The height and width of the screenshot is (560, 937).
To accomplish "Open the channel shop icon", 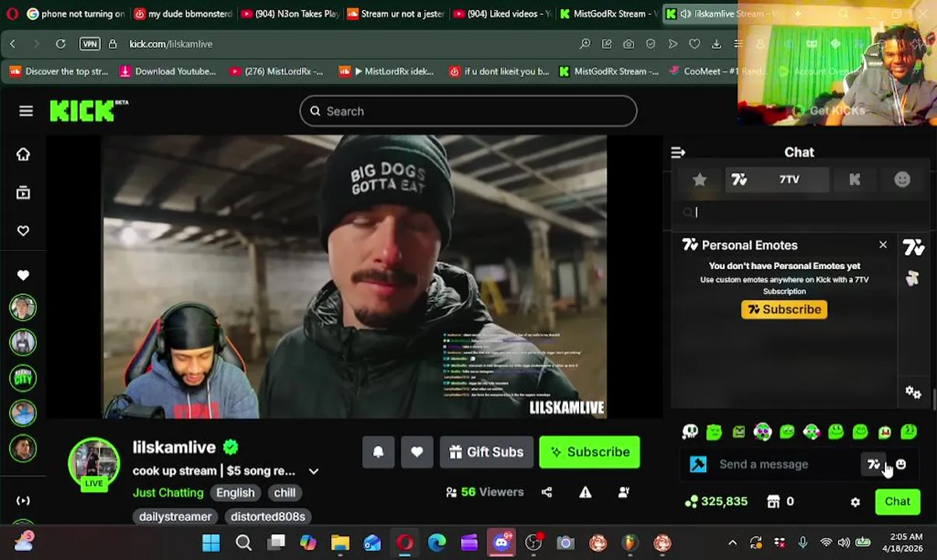I will coord(773,502).
